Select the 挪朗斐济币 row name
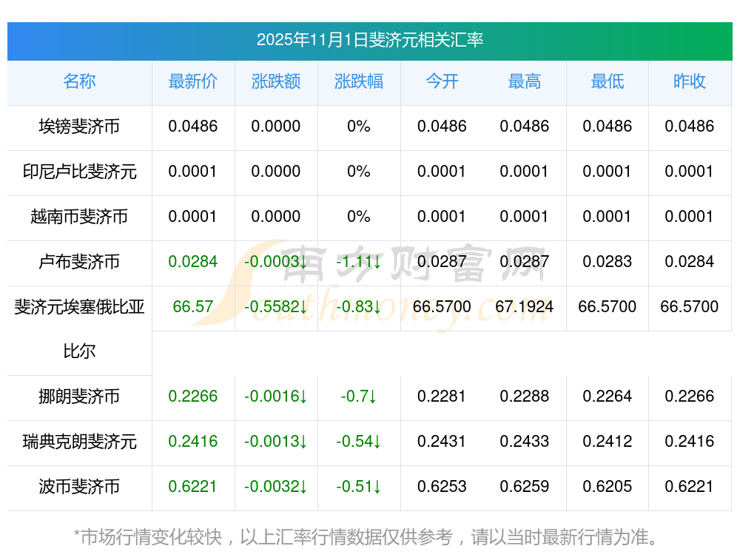 79,397
